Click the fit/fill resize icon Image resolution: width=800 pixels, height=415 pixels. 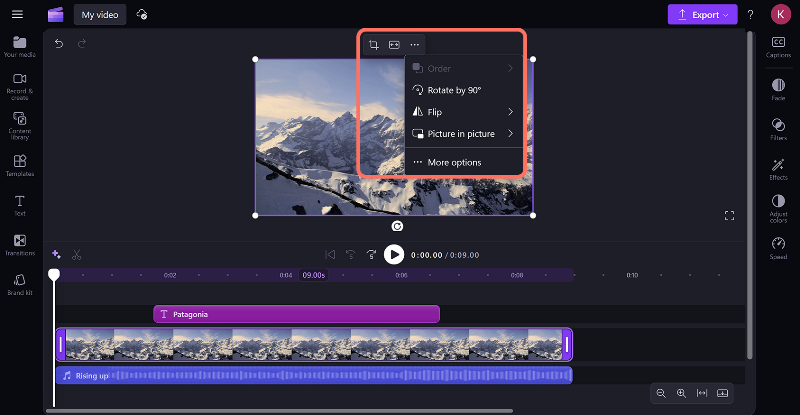coord(394,45)
